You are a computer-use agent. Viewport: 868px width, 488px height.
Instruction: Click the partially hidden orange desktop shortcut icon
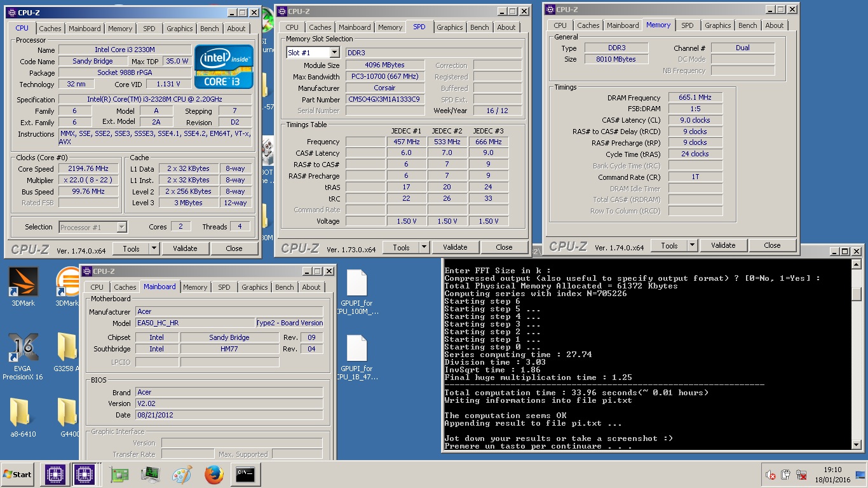tap(66, 281)
